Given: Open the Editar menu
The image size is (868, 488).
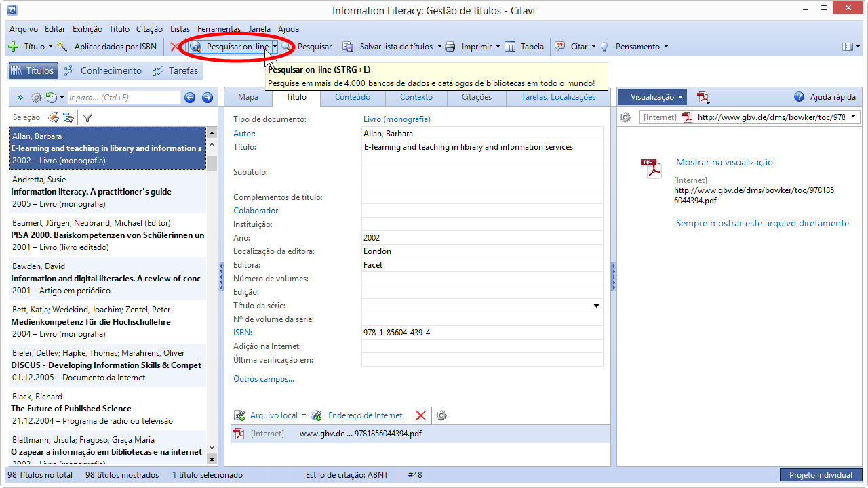Looking at the screenshot, I should tap(55, 29).
